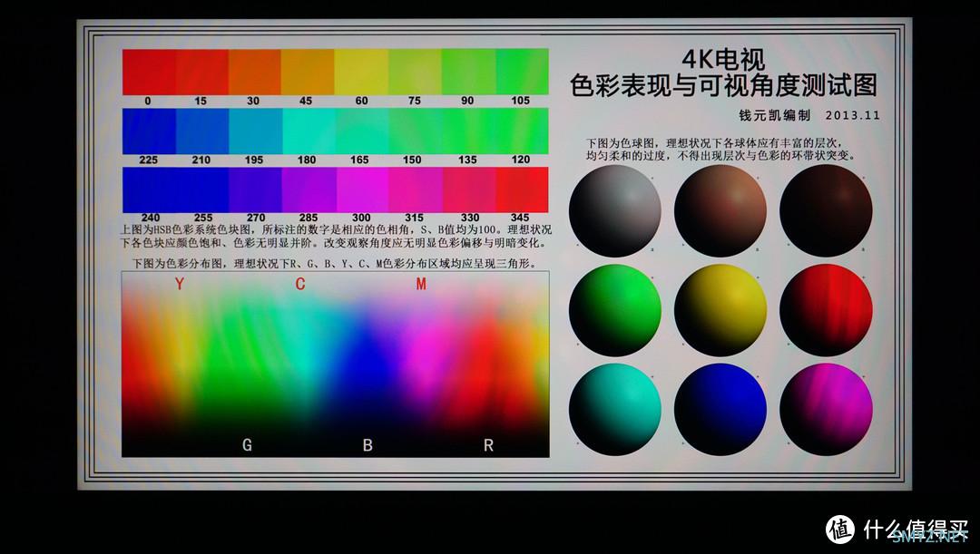The width and height of the screenshot is (980, 554).
Task: Click the description starting "下图为色球图"
Action: (720, 150)
